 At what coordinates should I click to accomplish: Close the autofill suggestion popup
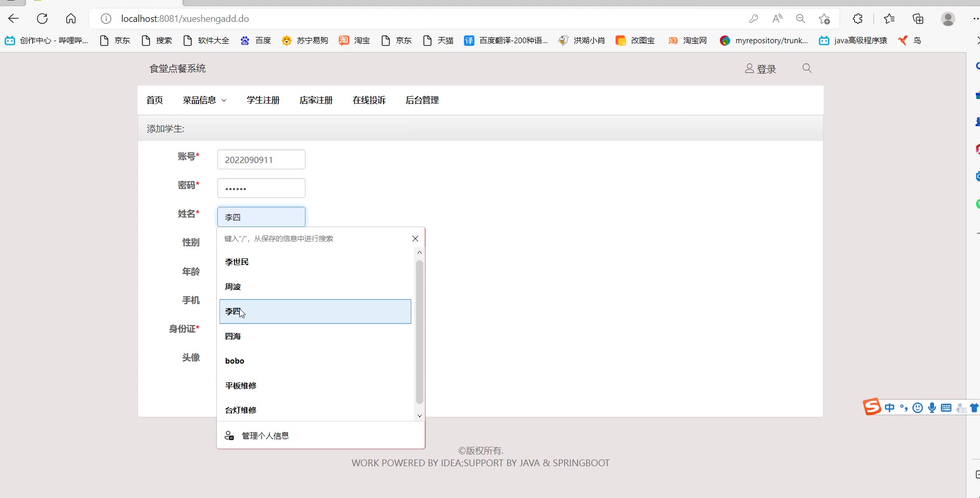tap(415, 239)
